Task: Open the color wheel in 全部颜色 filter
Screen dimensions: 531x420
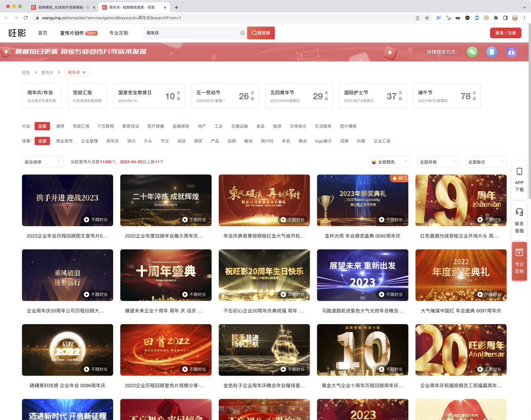Action: pos(373,162)
